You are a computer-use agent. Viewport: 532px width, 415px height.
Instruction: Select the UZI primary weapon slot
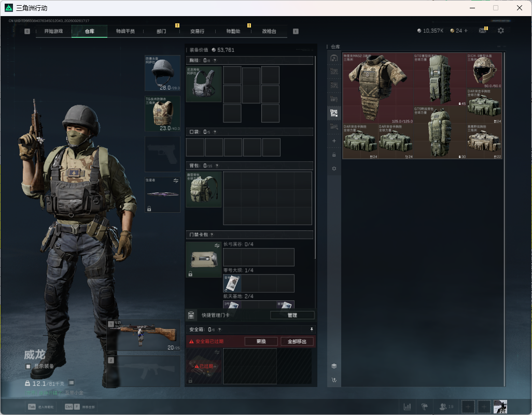144,335
